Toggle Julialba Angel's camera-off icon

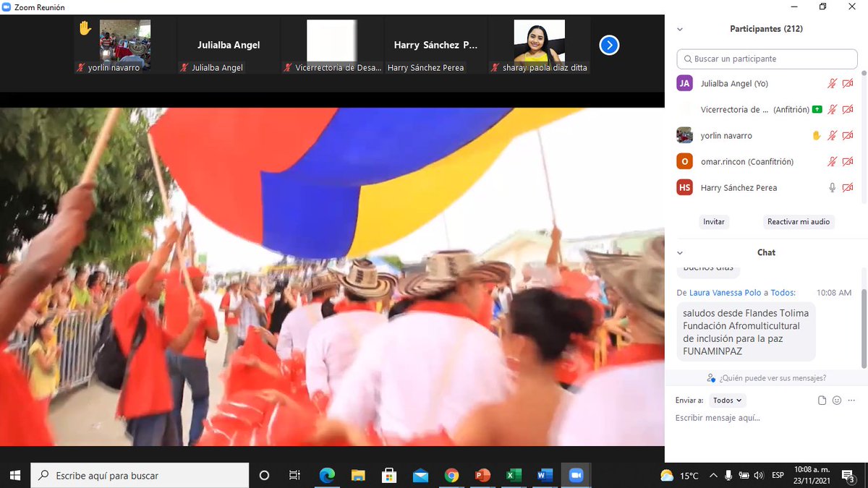(x=848, y=83)
